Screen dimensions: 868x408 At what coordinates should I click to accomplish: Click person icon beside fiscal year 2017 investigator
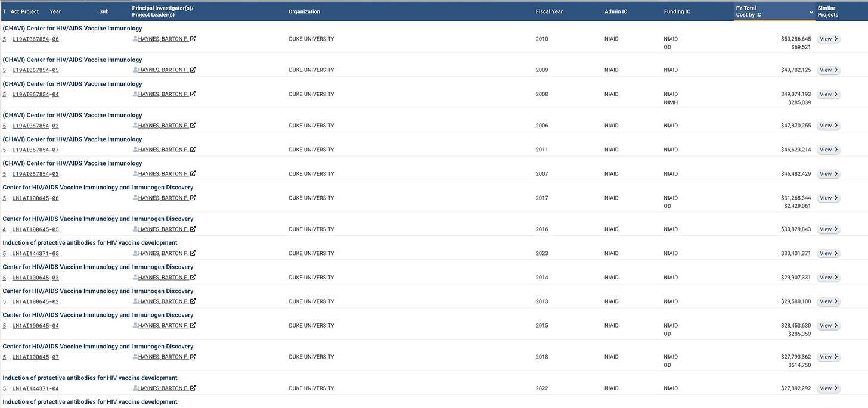point(135,198)
